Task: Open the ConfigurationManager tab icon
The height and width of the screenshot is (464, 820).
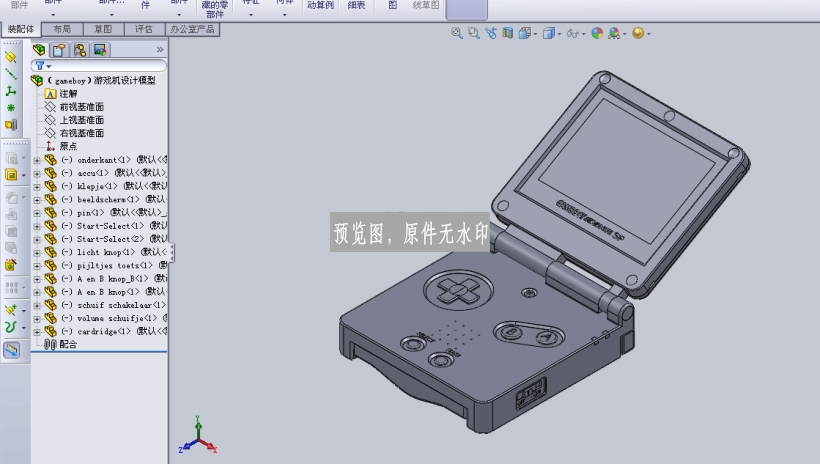Action: tap(79, 50)
